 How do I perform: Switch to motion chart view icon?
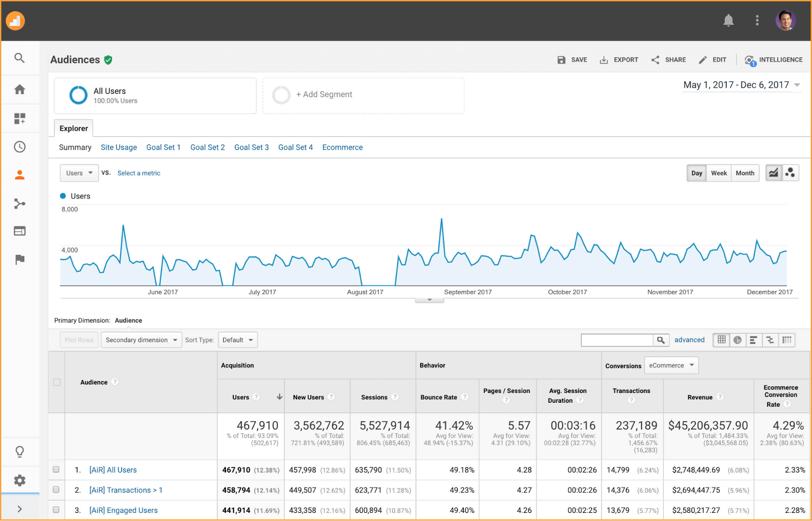tap(790, 173)
